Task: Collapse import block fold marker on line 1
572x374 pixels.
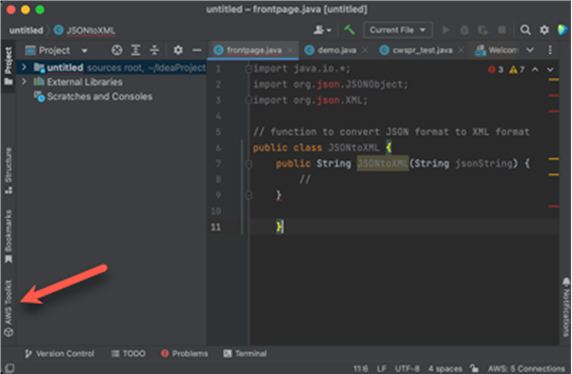Action: (248, 68)
